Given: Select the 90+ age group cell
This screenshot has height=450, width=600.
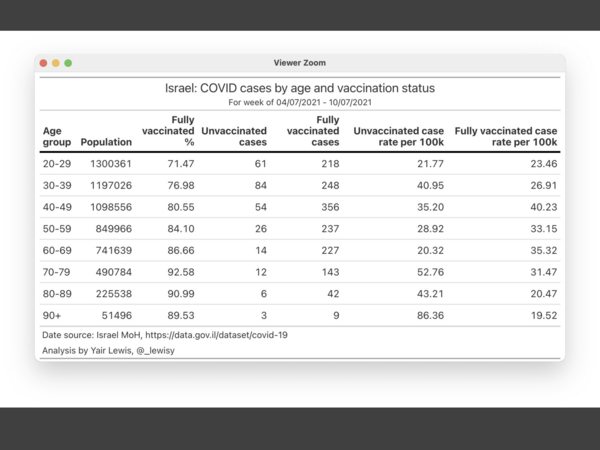Looking at the screenshot, I should 52,316.
